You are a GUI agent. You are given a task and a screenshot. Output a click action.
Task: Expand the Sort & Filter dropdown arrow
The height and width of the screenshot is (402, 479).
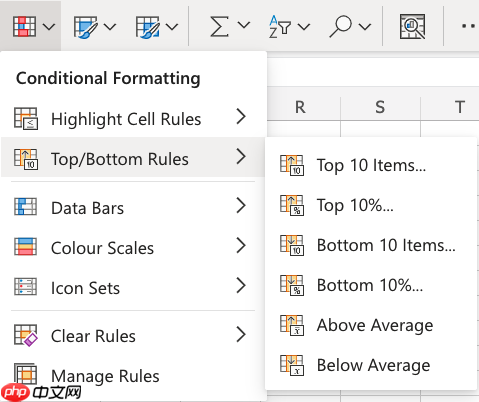point(304,26)
